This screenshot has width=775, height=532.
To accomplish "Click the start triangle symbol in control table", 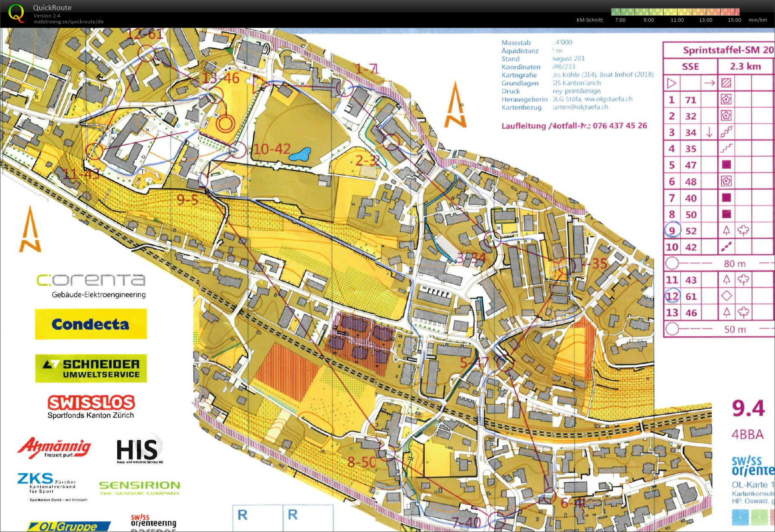I will [x=671, y=83].
